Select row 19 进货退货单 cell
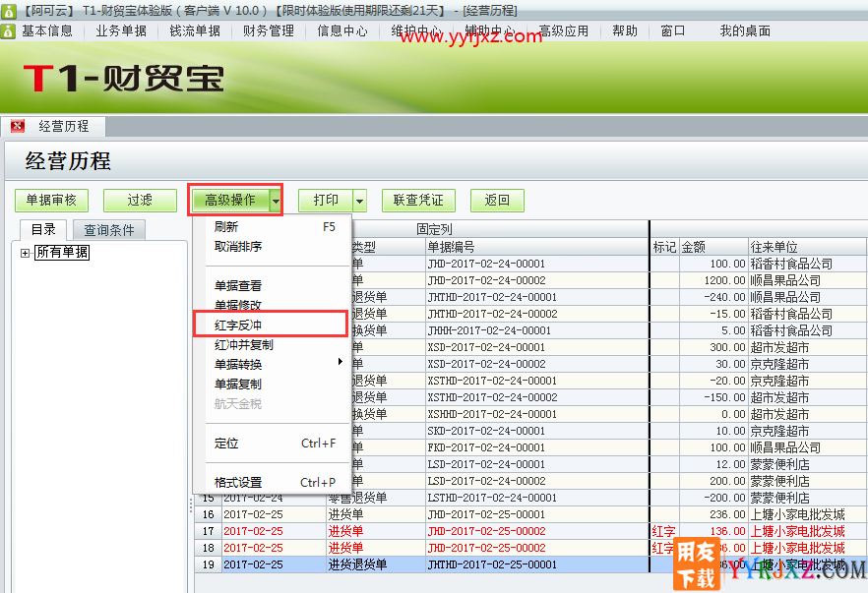The image size is (868, 593). [375, 564]
